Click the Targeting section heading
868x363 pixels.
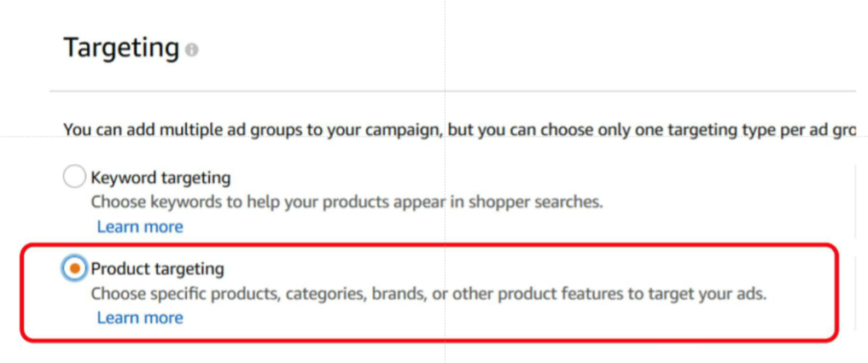tap(121, 47)
